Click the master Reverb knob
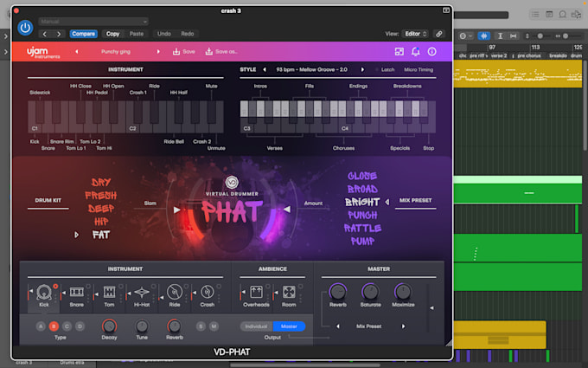Image resolution: width=588 pixels, height=368 pixels. coord(338,292)
